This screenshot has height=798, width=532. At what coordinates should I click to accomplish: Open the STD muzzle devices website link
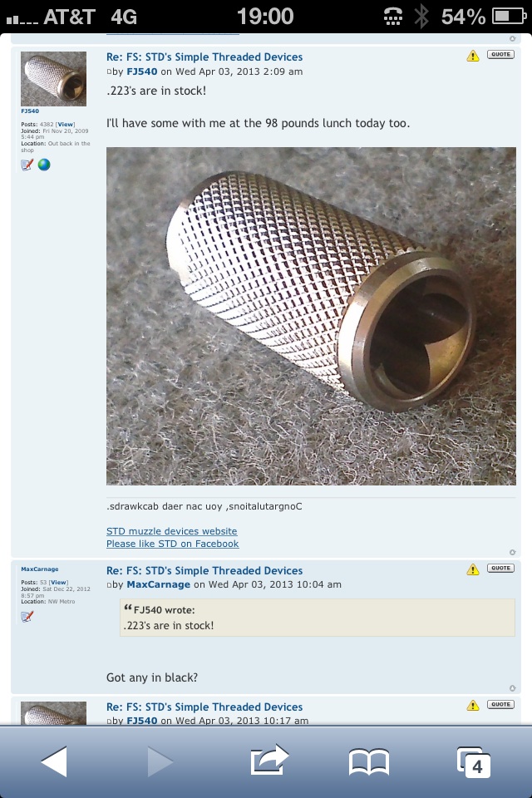click(x=171, y=531)
